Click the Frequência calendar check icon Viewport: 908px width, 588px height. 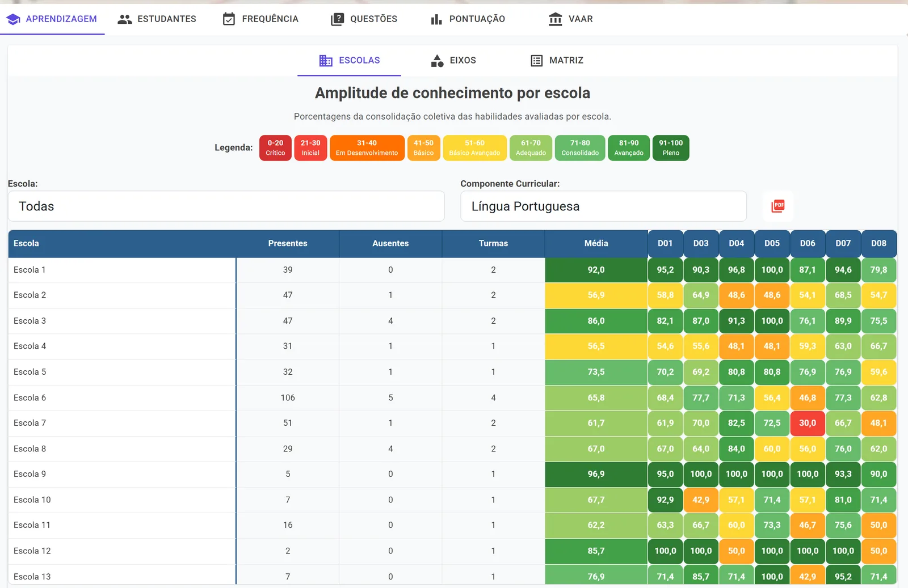point(229,19)
